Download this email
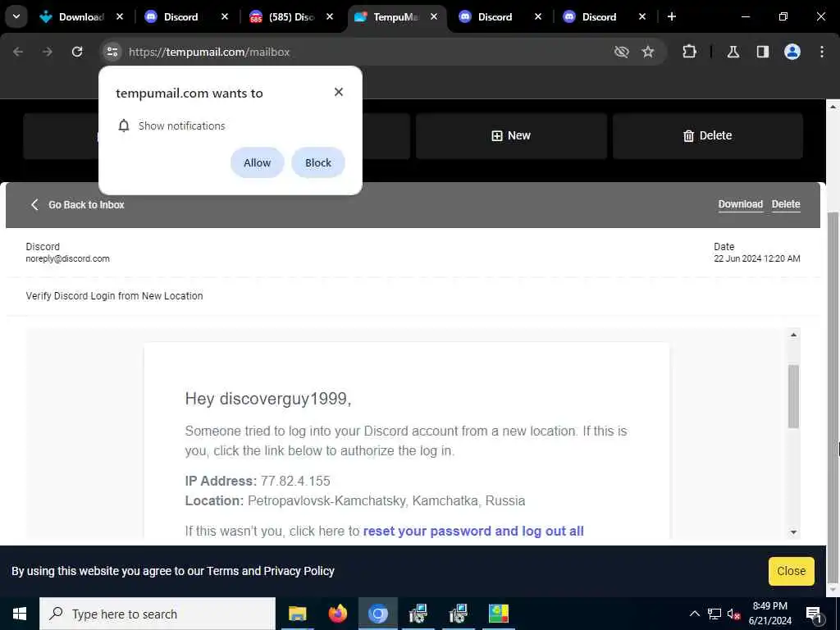The image size is (840, 630). coord(741,204)
